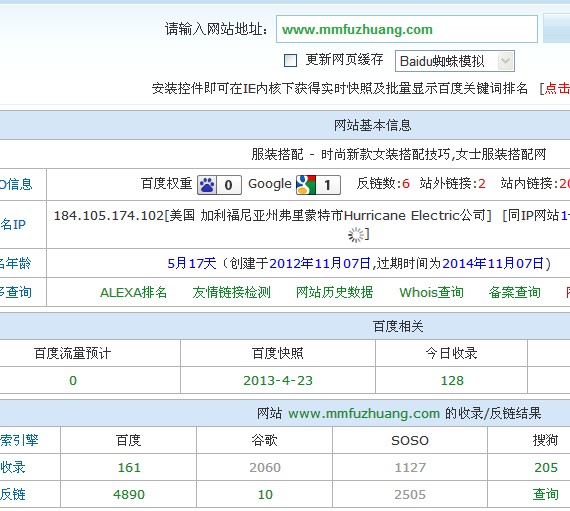Click the www.mmfuzhuang.com link in results header
The image size is (570, 511).
[x=364, y=414]
